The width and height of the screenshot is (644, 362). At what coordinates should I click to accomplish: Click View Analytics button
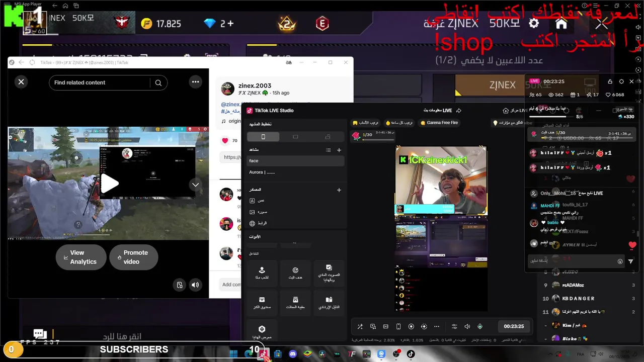point(81,257)
